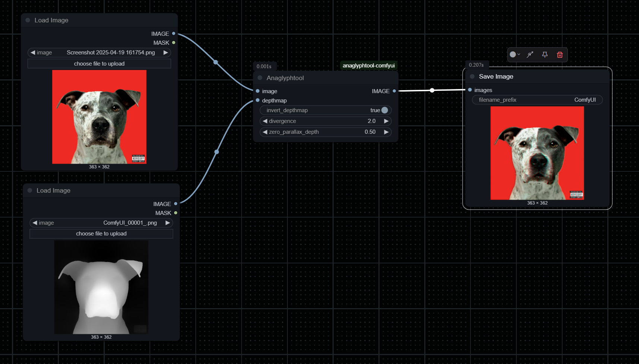Delete the selected Save Image node with trash icon
This screenshot has height=364, width=639.
pos(560,55)
